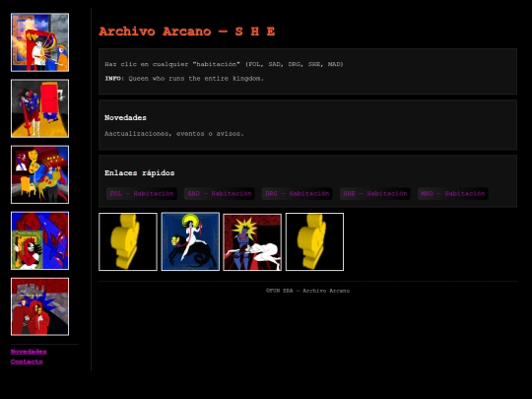The height and width of the screenshot is (399, 532).
Task: Go to SAD — Habitación room
Action: tap(220, 194)
